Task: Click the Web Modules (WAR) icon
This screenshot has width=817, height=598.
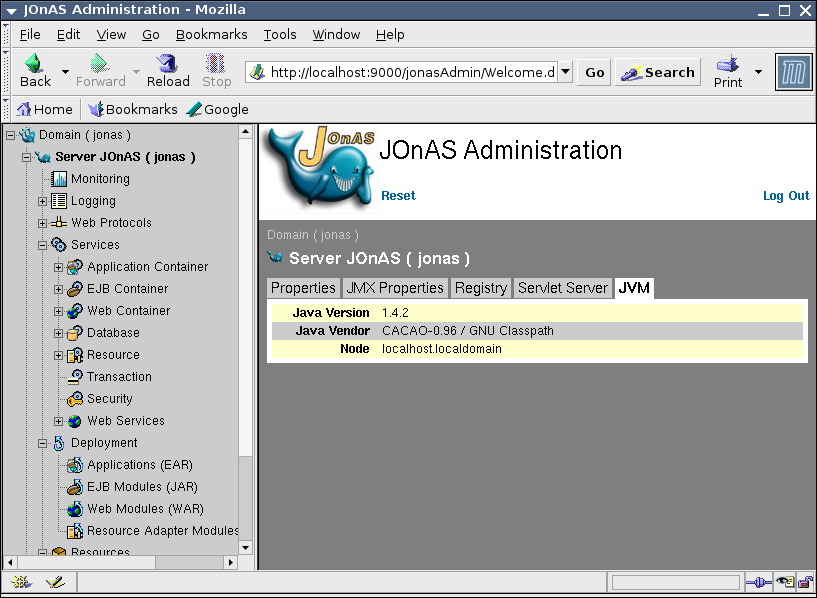Action: 75,508
